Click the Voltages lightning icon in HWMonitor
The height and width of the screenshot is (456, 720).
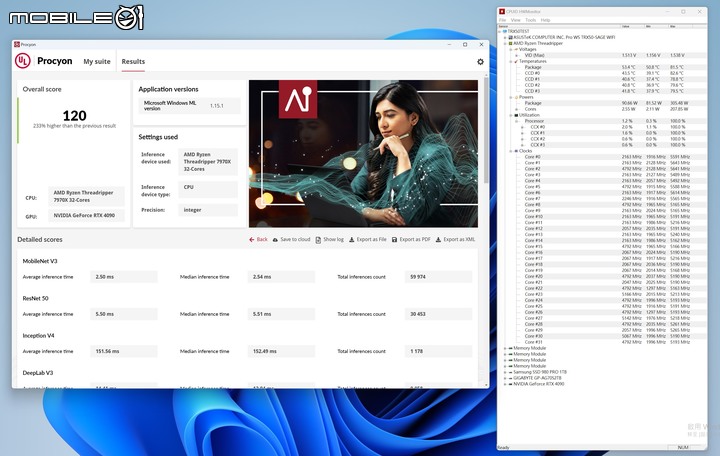tap(516, 49)
